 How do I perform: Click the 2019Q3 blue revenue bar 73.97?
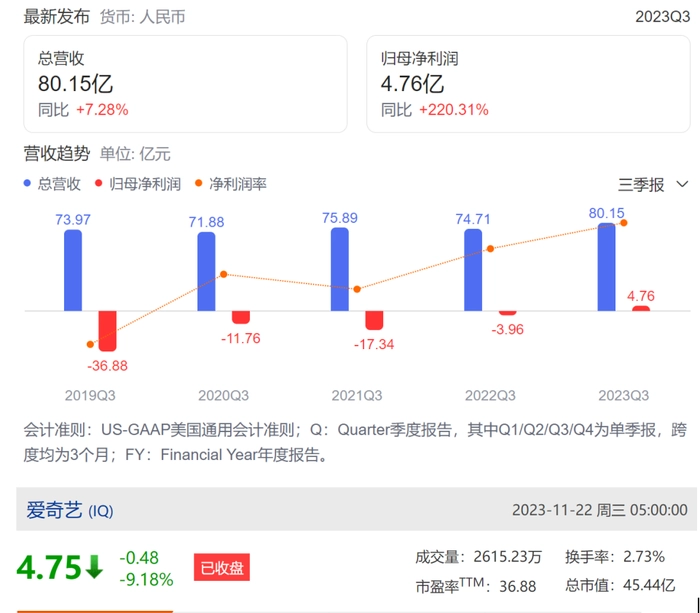[x=73, y=270]
